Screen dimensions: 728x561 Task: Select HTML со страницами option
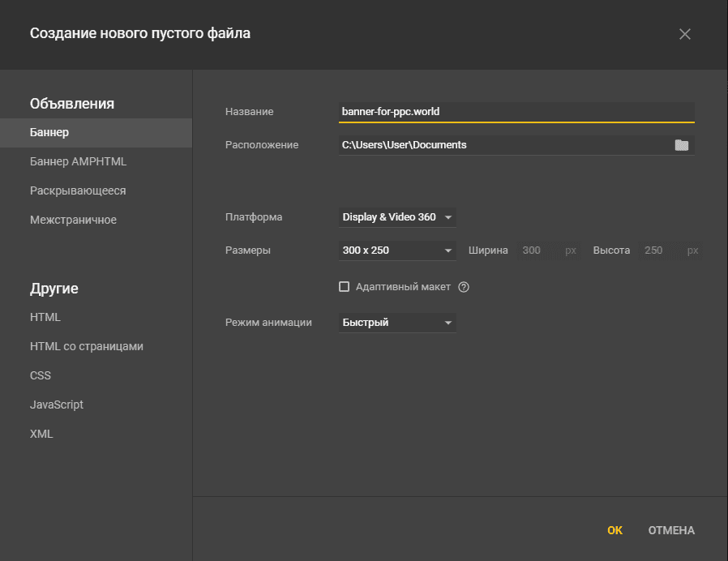pos(86,346)
